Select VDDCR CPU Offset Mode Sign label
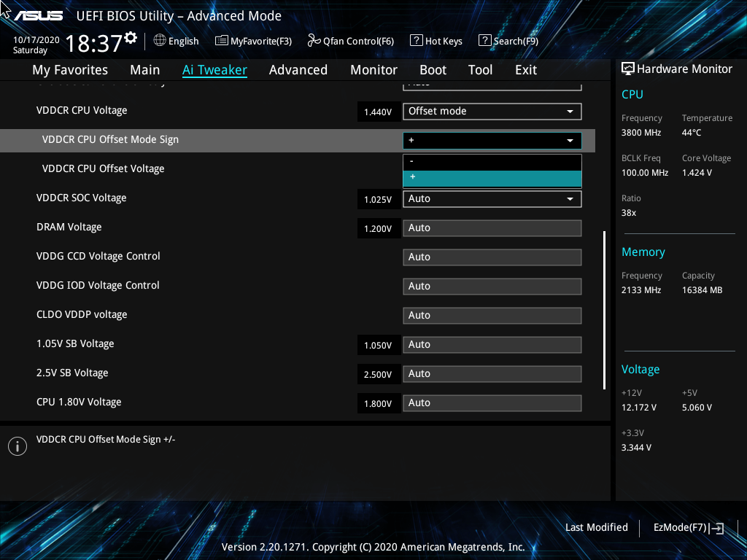This screenshot has width=747, height=560. (x=111, y=139)
